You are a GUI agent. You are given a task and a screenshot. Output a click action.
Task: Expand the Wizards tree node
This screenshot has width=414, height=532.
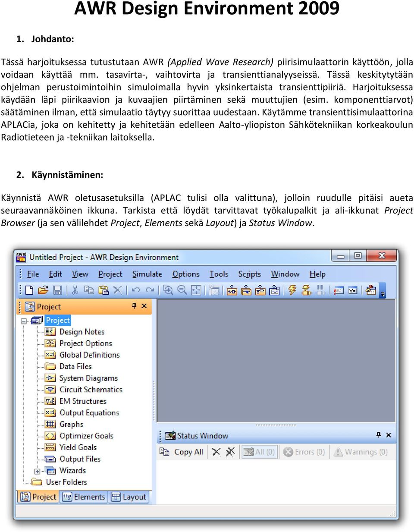pyautogui.click(x=37, y=471)
